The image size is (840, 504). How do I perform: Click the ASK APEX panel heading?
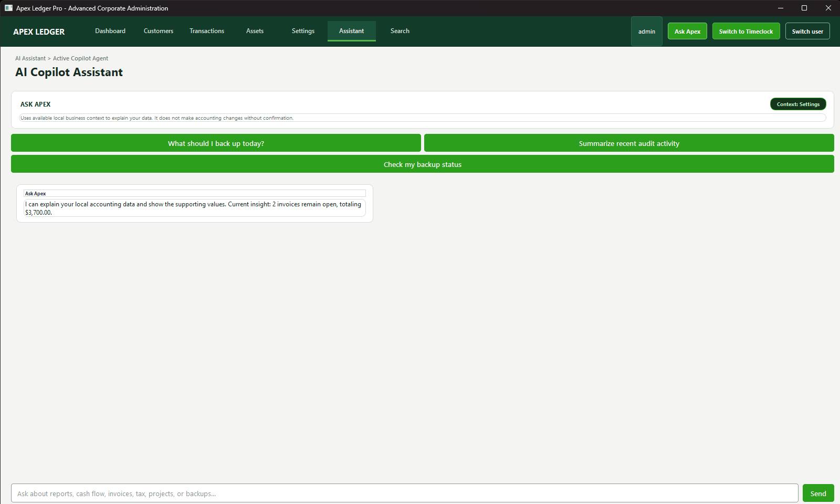pos(36,104)
